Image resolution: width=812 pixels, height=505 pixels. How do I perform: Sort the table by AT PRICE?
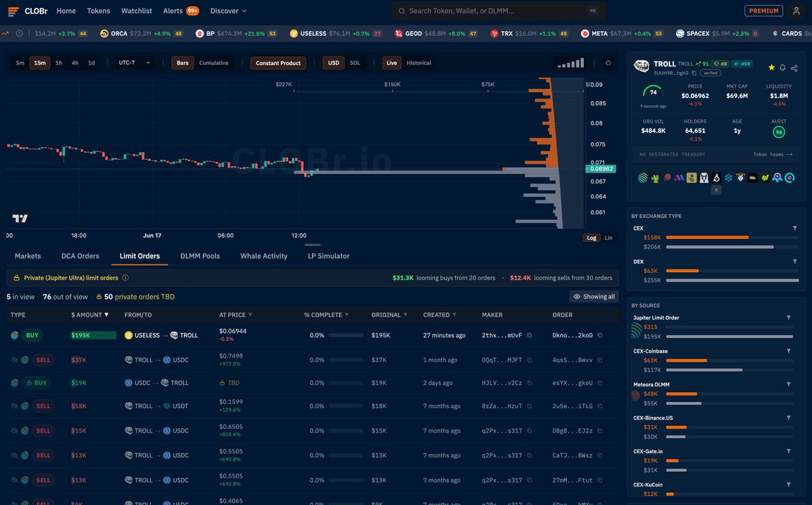coord(235,315)
